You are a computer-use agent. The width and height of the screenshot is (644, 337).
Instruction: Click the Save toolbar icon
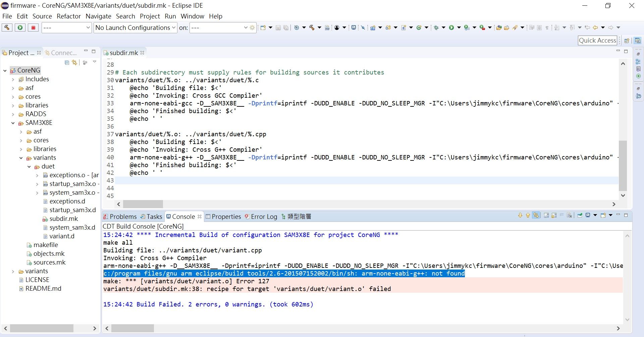[278, 28]
